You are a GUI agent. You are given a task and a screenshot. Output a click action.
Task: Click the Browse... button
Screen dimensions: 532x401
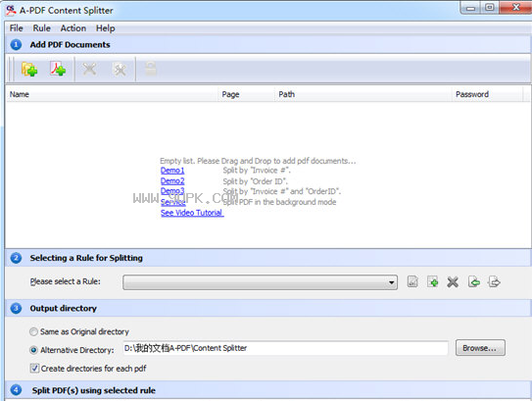480,348
